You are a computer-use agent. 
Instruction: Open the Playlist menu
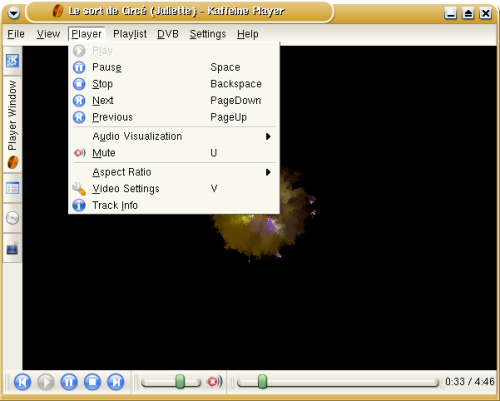[x=130, y=34]
